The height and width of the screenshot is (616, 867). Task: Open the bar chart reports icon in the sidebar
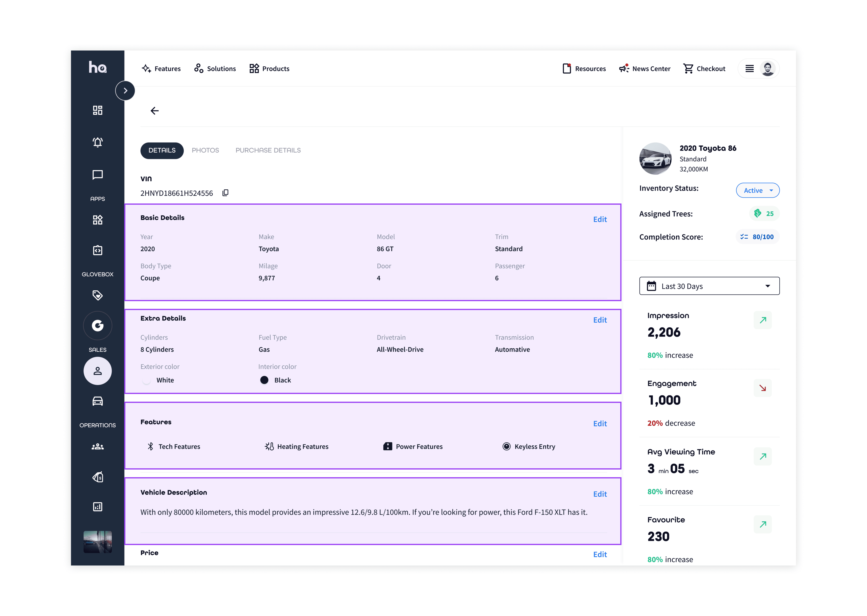click(98, 507)
